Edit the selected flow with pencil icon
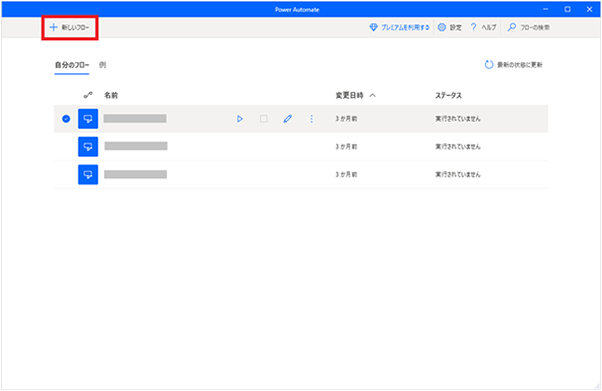Image resolution: width=602 pixels, height=391 pixels. (288, 119)
